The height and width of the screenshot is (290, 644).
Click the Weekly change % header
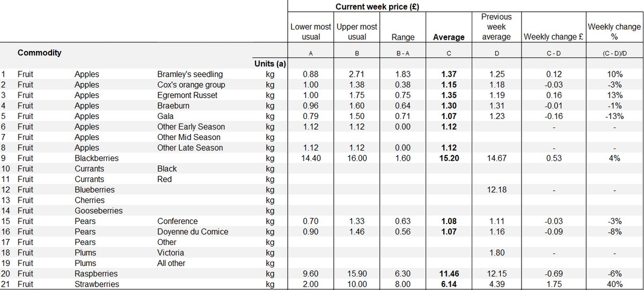614,32
